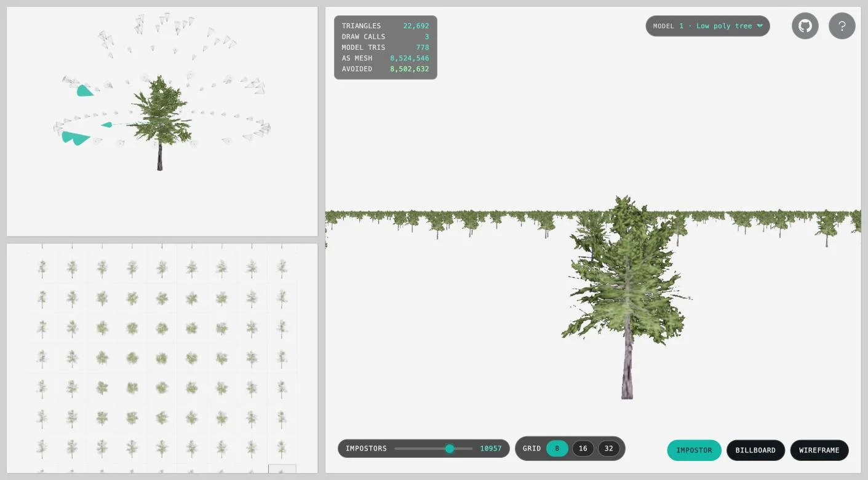
Task: Click the TRIANGLES value 22,692
Action: 416,26
